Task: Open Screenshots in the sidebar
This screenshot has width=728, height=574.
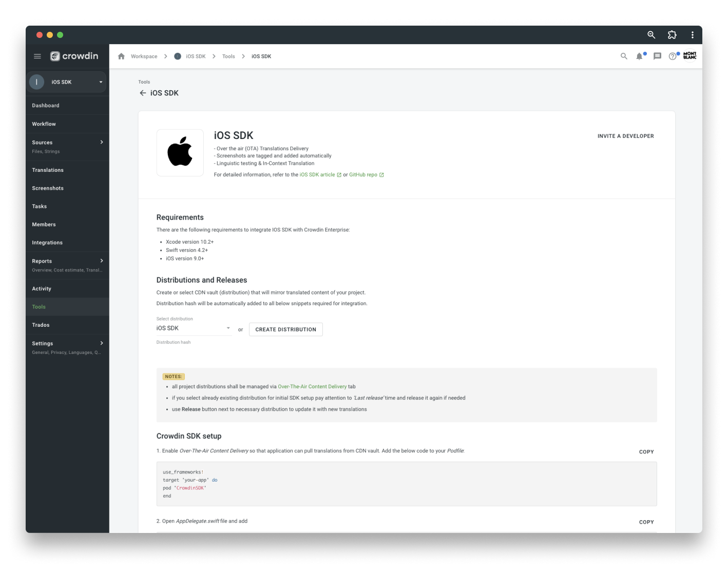Action: (67, 188)
